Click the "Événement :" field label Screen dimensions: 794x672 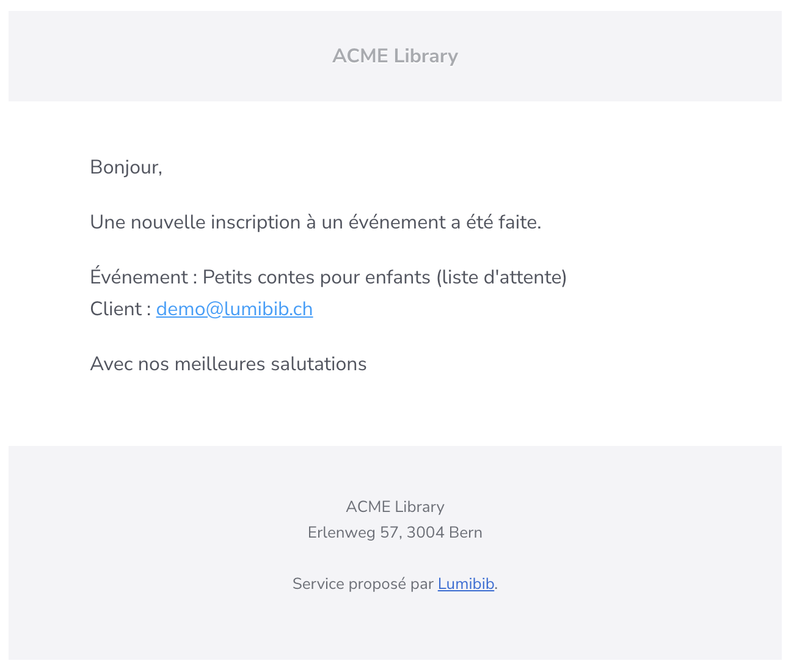click(144, 277)
